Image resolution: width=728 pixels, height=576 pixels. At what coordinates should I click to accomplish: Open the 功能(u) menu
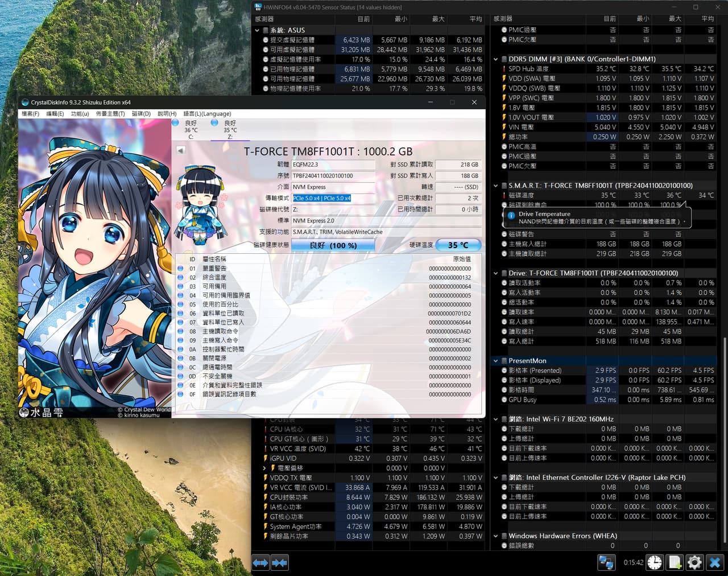(x=80, y=114)
